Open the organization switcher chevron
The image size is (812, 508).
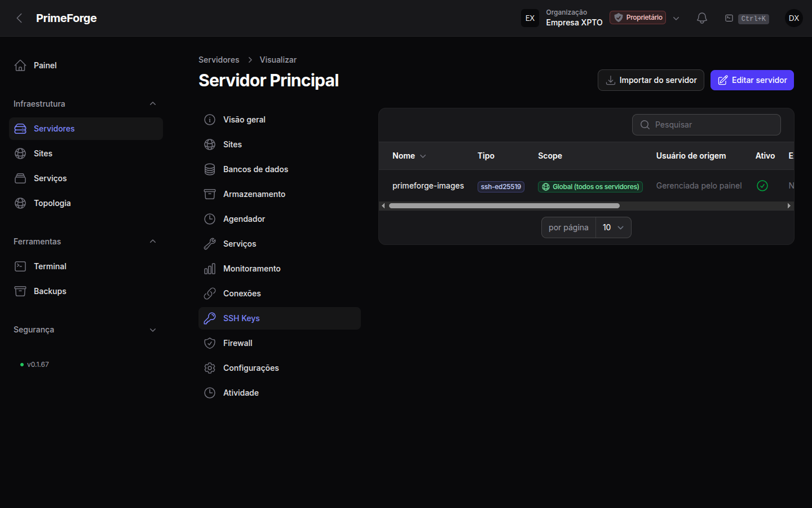click(676, 18)
